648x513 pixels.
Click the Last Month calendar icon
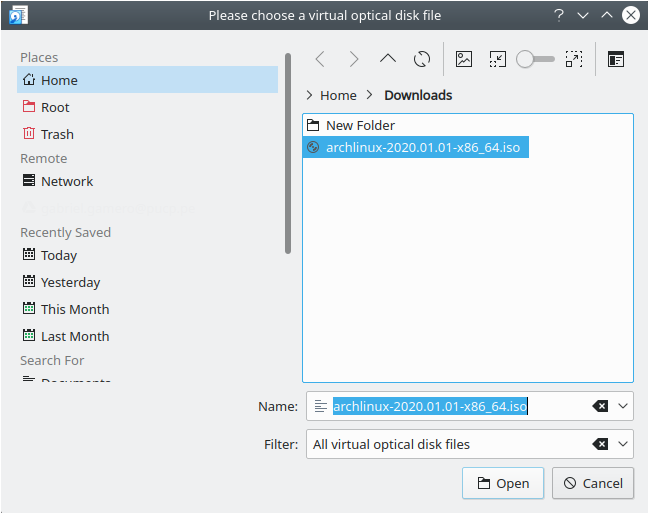[x=29, y=335]
